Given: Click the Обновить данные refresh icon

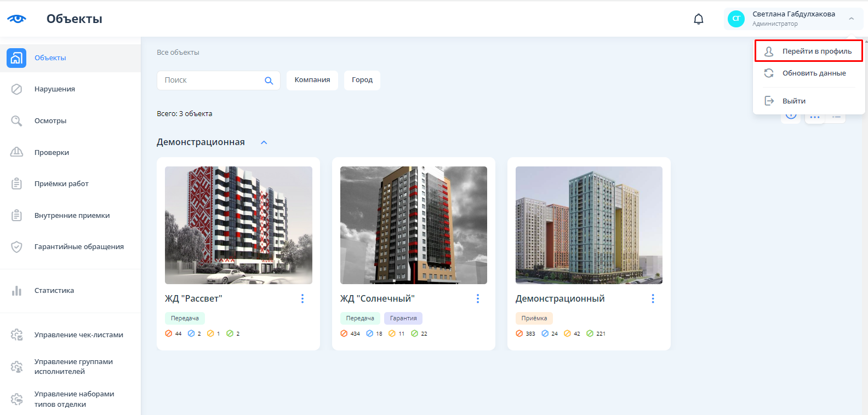Looking at the screenshot, I should (769, 73).
